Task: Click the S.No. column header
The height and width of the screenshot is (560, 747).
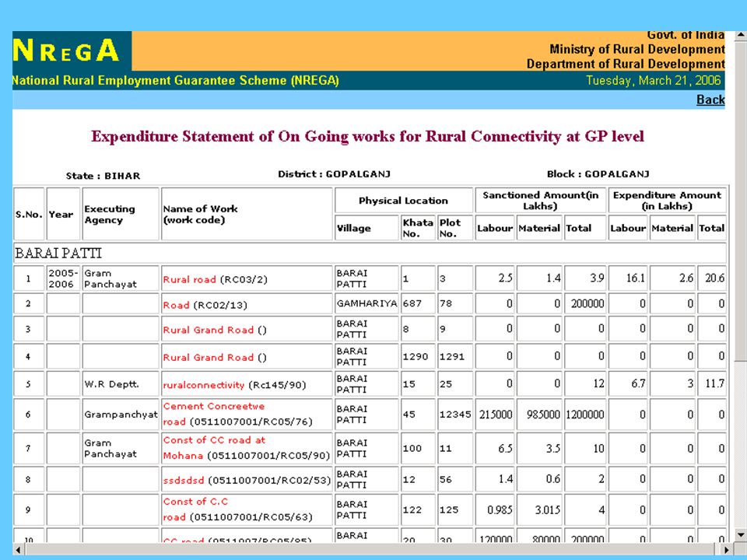Action: point(29,215)
